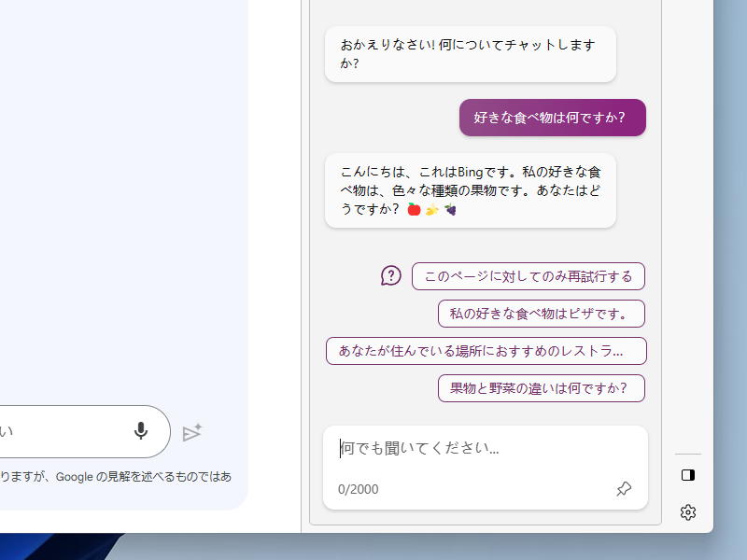Click the Google の見解 disclaimer text
This screenshot has width=747, height=560.
pyautogui.click(x=116, y=477)
